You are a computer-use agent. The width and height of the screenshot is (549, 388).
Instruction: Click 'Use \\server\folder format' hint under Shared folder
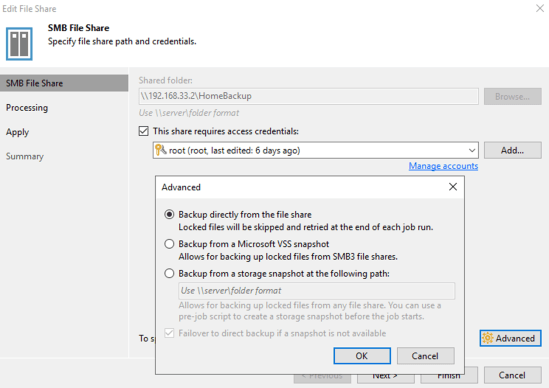pyautogui.click(x=189, y=113)
